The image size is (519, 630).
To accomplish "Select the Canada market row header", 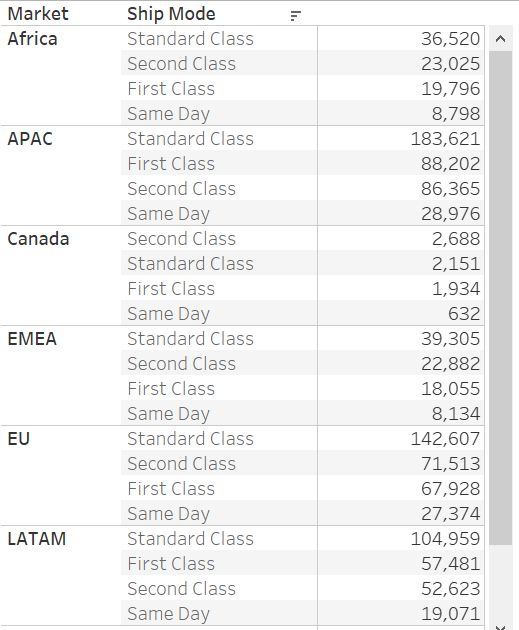I will 38,239.
